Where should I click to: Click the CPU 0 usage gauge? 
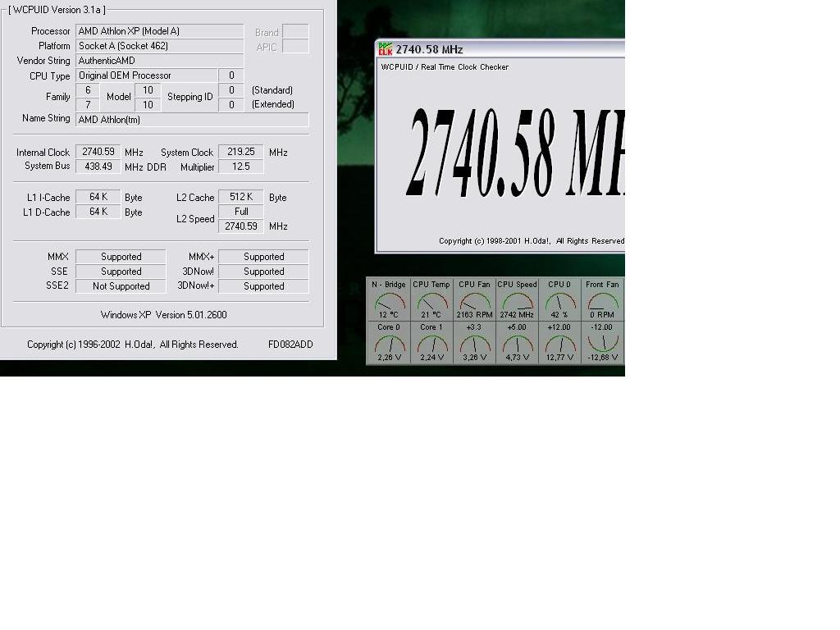pyautogui.click(x=559, y=299)
